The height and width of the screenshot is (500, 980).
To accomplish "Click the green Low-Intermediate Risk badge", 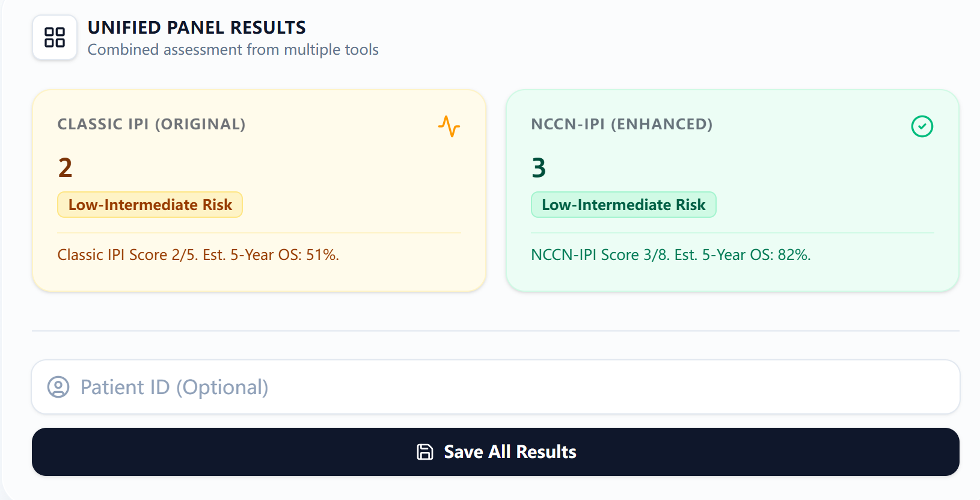I will (623, 205).
